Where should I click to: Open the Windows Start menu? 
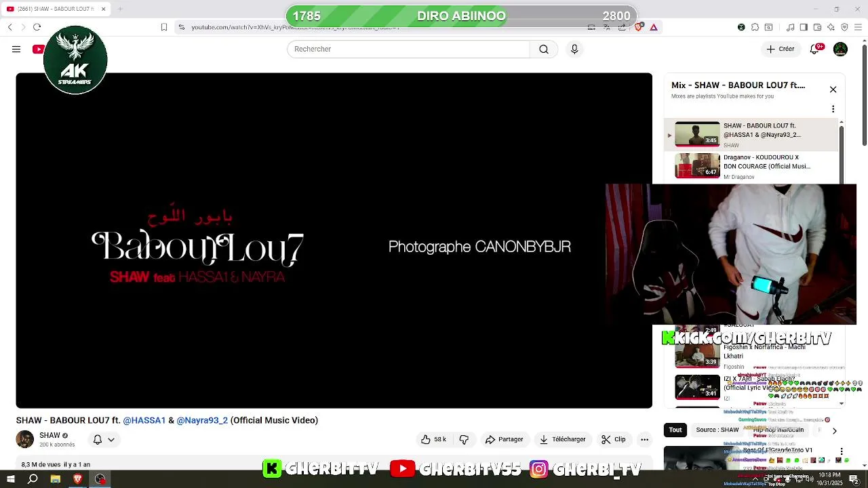point(10,479)
